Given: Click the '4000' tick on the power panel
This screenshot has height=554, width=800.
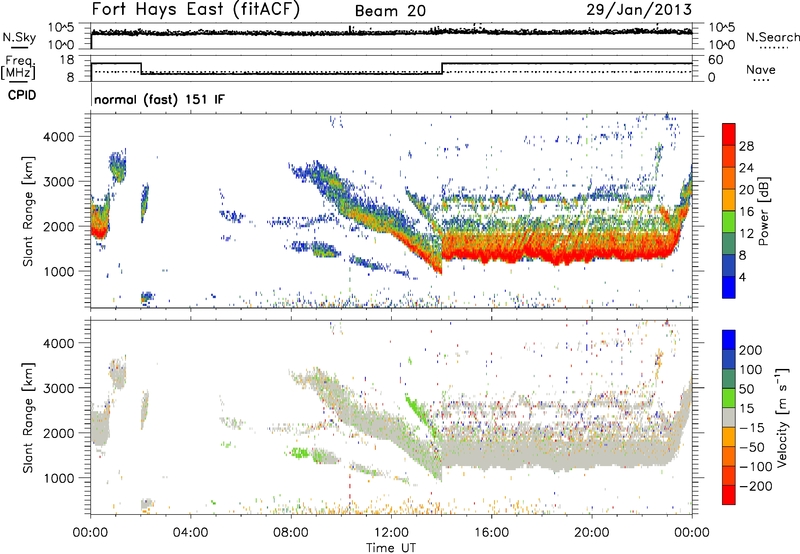Looking at the screenshot, I should point(59,137).
